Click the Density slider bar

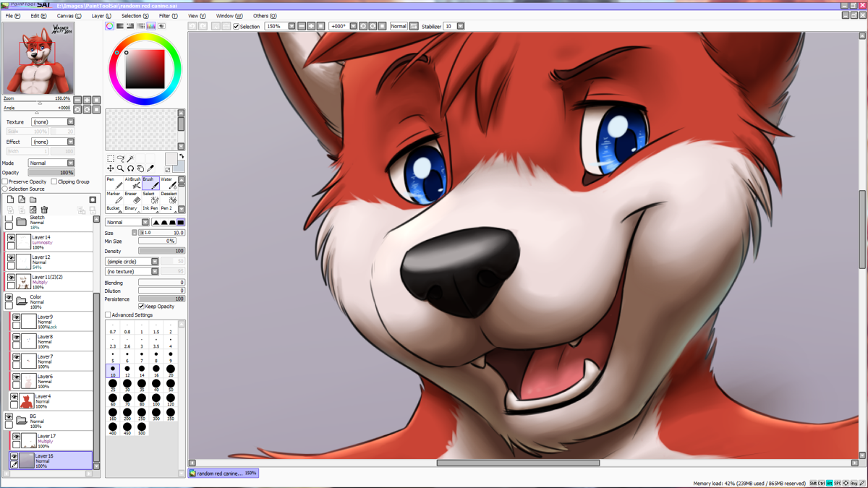pyautogui.click(x=161, y=251)
